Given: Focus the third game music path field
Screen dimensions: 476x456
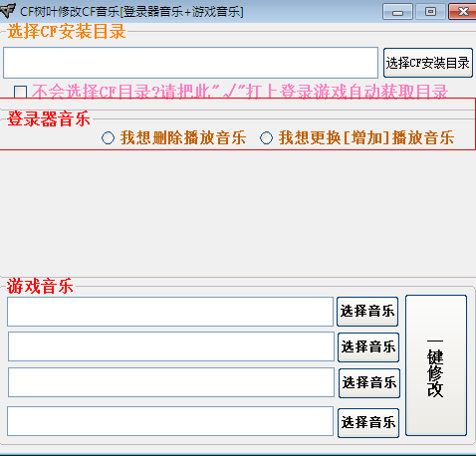Looking at the screenshot, I should point(171,382).
